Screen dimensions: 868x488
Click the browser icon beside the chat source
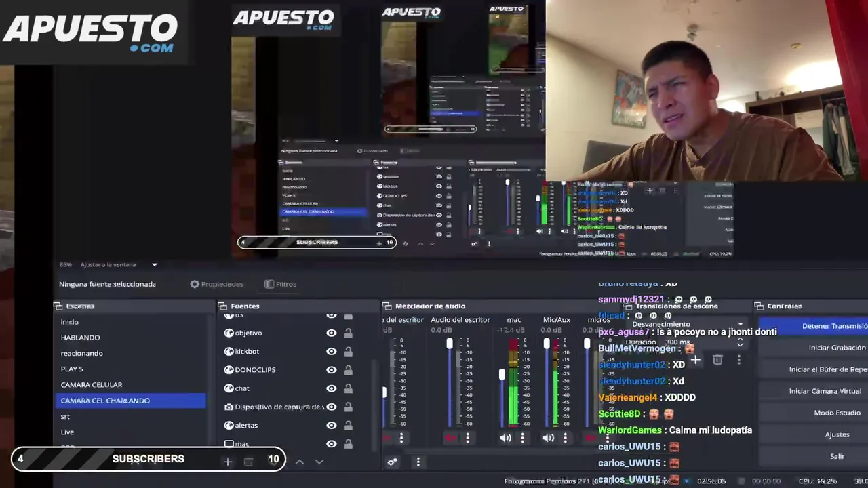(x=229, y=388)
